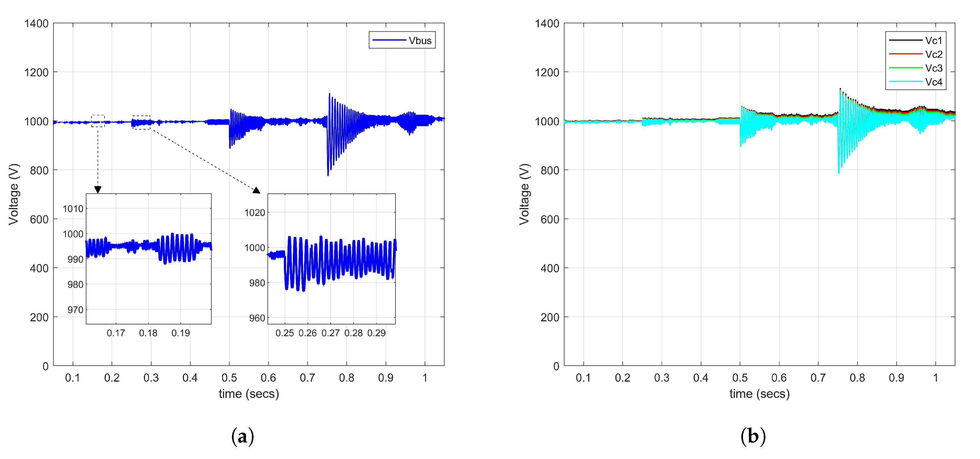Click the Vbus legend entry
980x459 pixels.
point(420,41)
